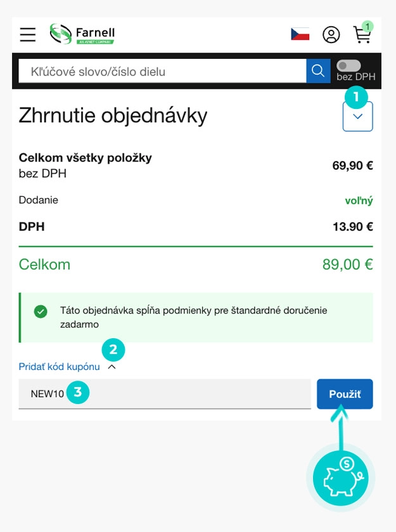The width and height of the screenshot is (396, 532).
Task: Click the cart item count badge
Action: [367, 26]
